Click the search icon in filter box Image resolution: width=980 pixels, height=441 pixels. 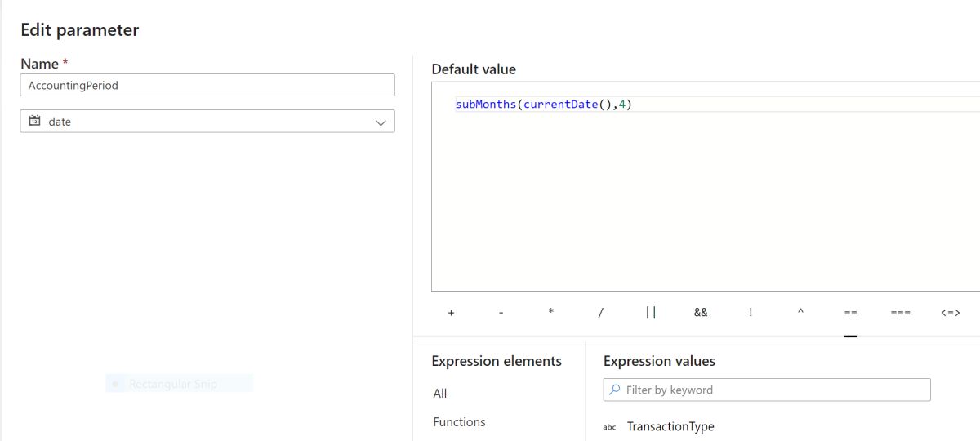point(614,390)
